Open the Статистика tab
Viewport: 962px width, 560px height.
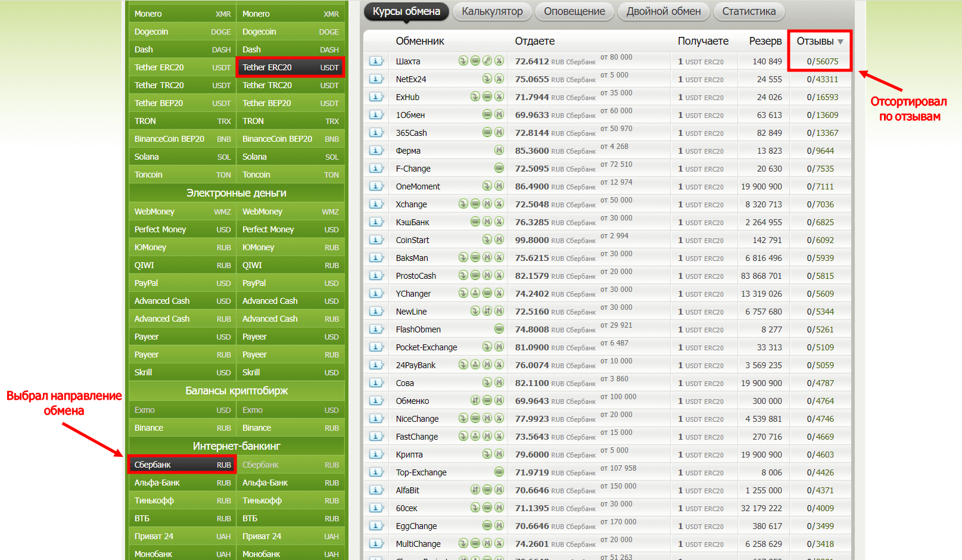[749, 11]
